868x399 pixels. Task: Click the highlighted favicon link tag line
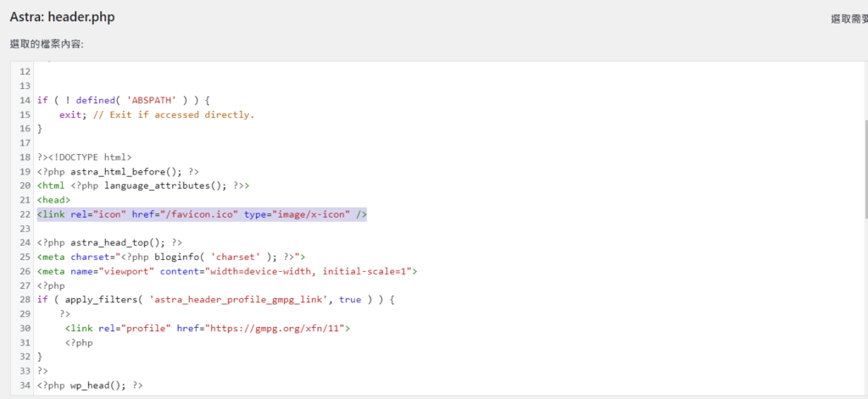pos(202,214)
